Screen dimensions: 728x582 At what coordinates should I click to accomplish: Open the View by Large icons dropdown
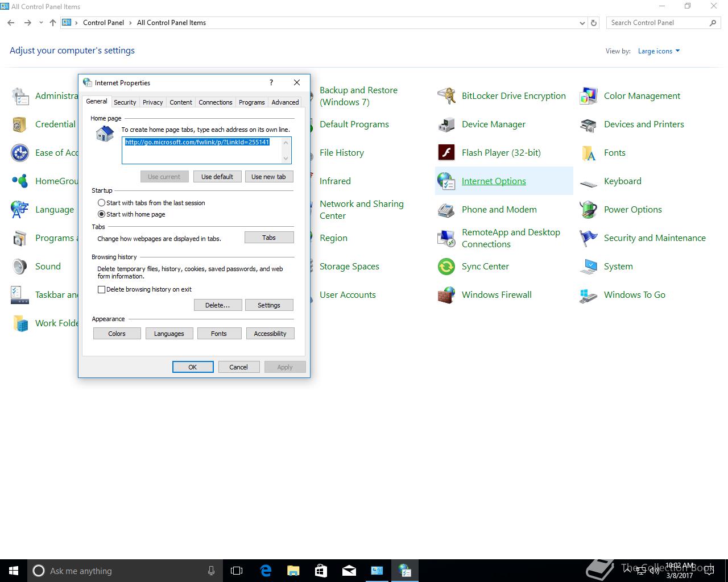coord(659,51)
